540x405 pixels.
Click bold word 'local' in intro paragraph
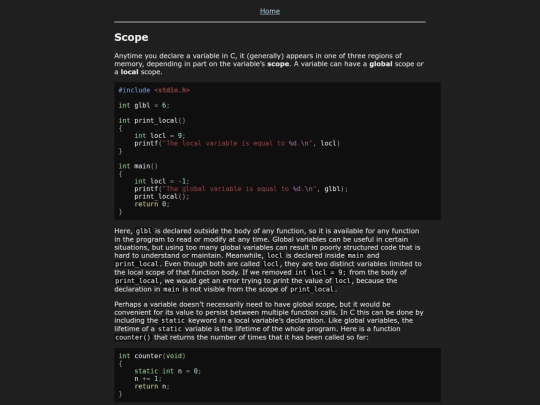click(x=129, y=72)
